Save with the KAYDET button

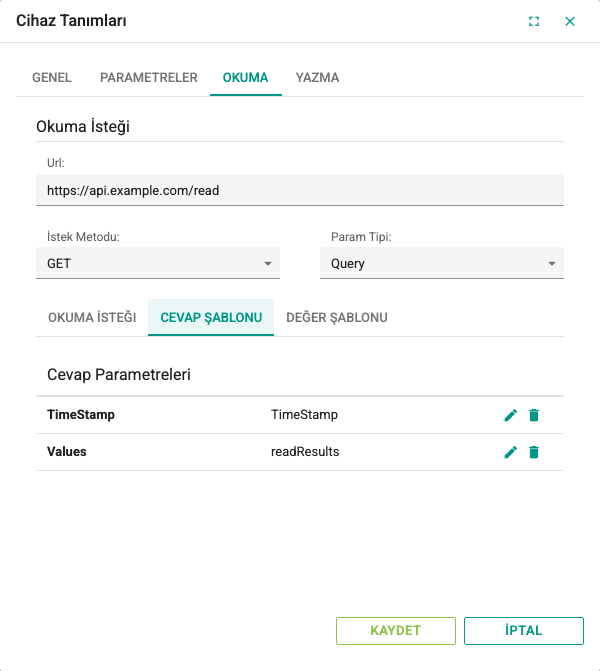[396, 631]
